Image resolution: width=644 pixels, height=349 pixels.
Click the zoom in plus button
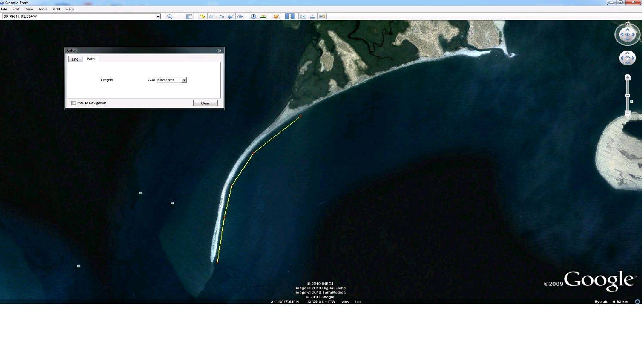click(627, 78)
